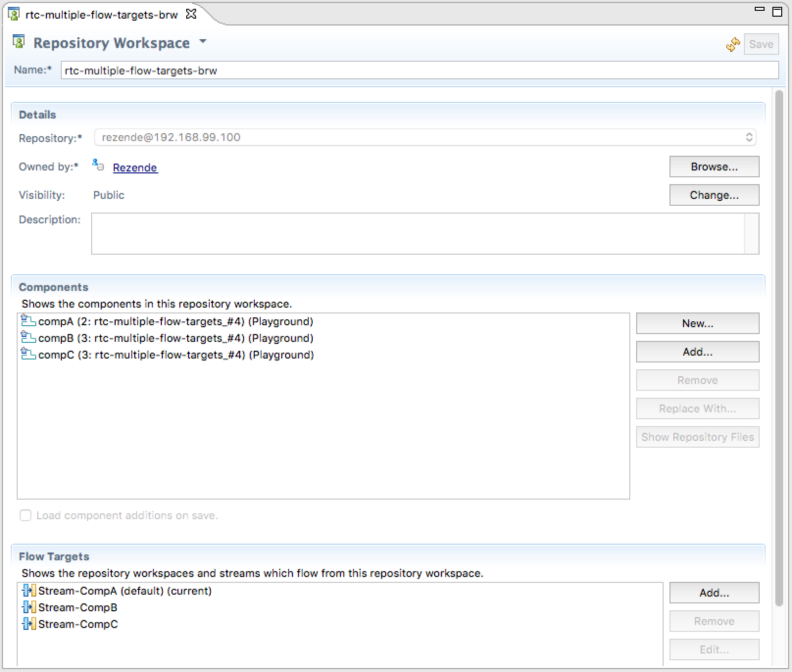Open the Repository combo box
The width and height of the screenshot is (792, 672).
pyautogui.click(x=425, y=137)
